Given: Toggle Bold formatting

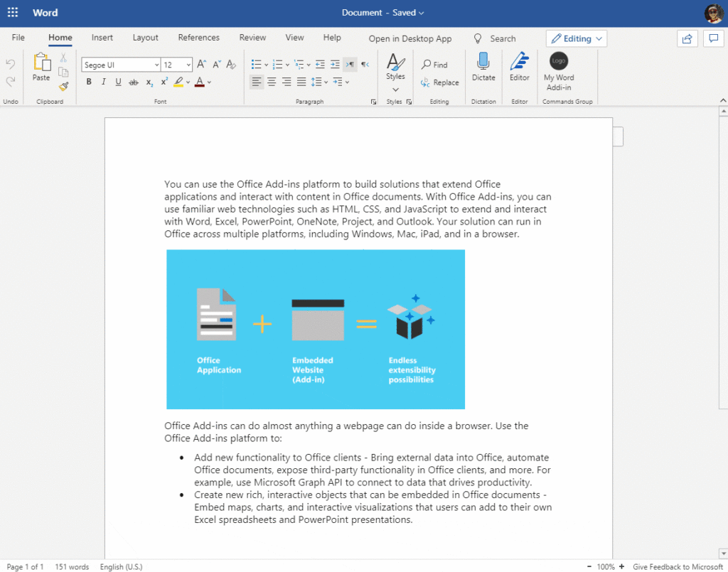Looking at the screenshot, I should [x=89, y=82].
